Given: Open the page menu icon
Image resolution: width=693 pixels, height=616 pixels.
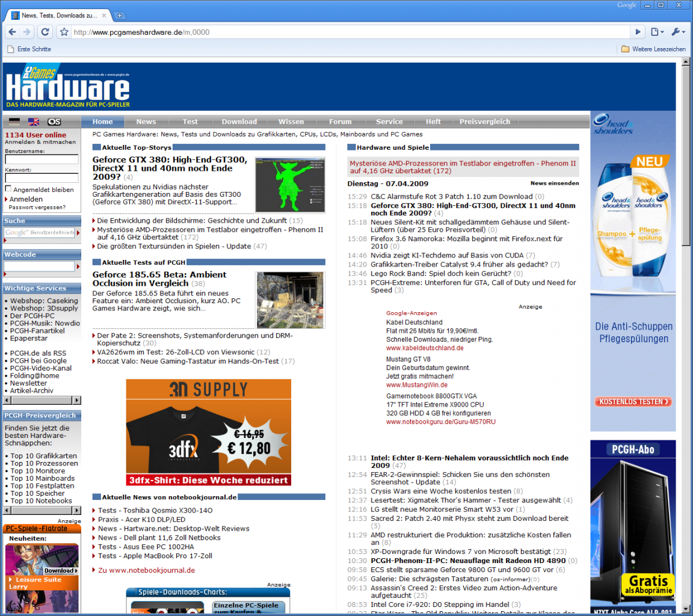Looking at the screenshot, I should (657, 32).
